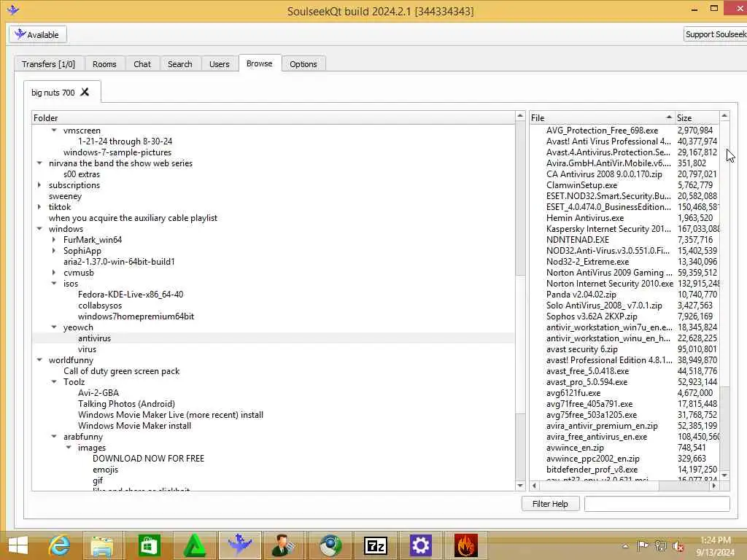Open the round globe app on taskbar
This screenshot has width=747, height=560.
[x=330, y=545]
